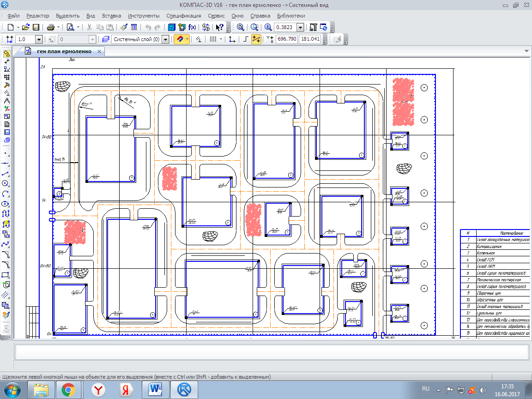The width and height of the screenshot is (532, 399).
Task: Open the zoom scale 0.3823 dropdown
Action: click(300, 27)
